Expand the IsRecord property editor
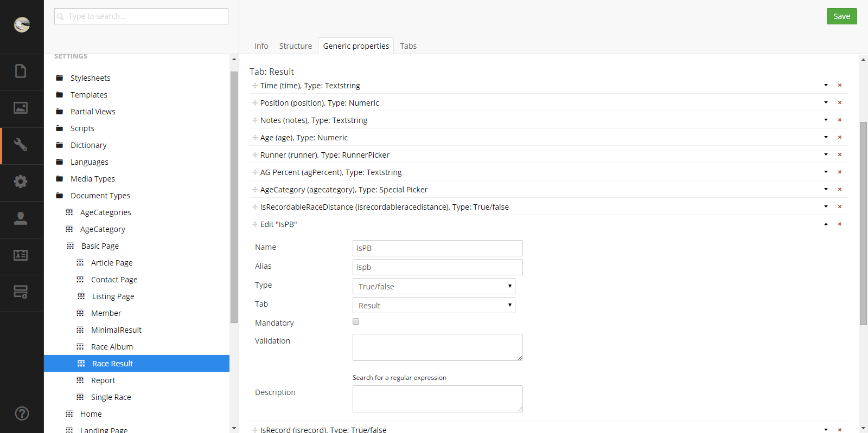 click(826, 429)
